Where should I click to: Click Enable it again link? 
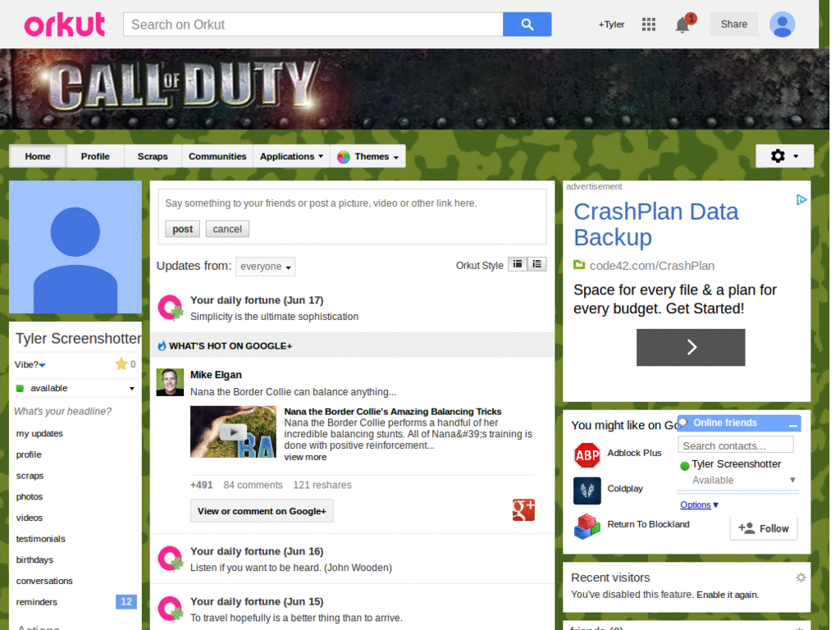point(728,595)
